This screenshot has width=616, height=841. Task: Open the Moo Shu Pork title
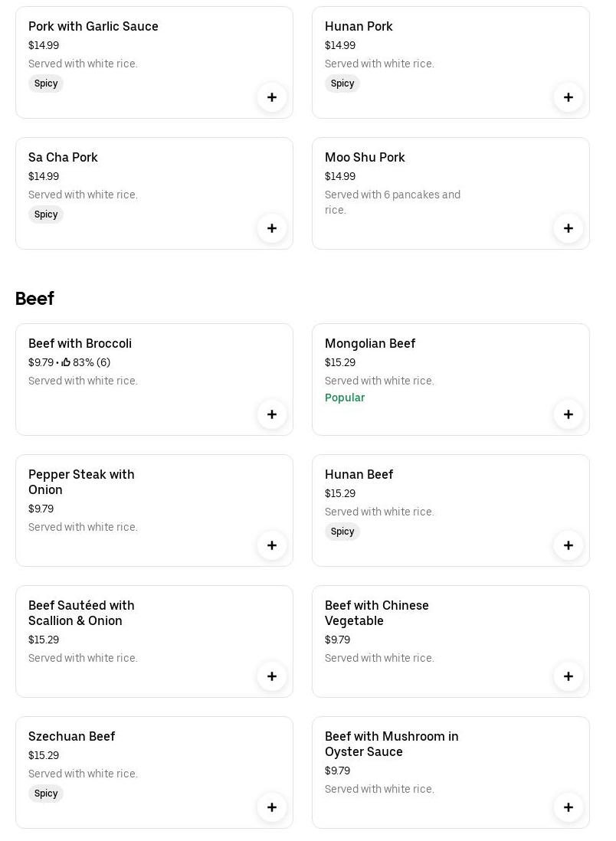click(365, 158)
